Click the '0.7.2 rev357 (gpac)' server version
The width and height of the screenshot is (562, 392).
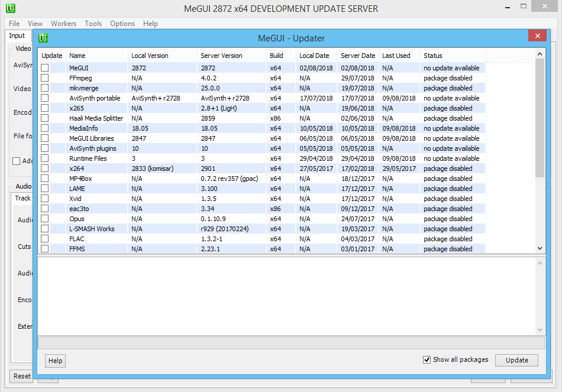[230, 179]
